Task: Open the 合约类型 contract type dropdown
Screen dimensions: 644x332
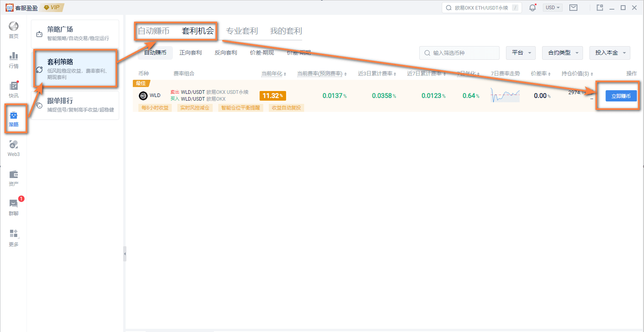Action: point(563,53)
